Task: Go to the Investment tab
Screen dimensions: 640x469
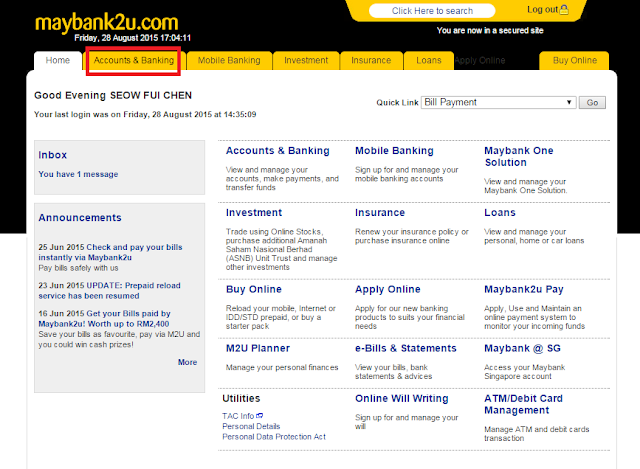Action: (306, 60)
